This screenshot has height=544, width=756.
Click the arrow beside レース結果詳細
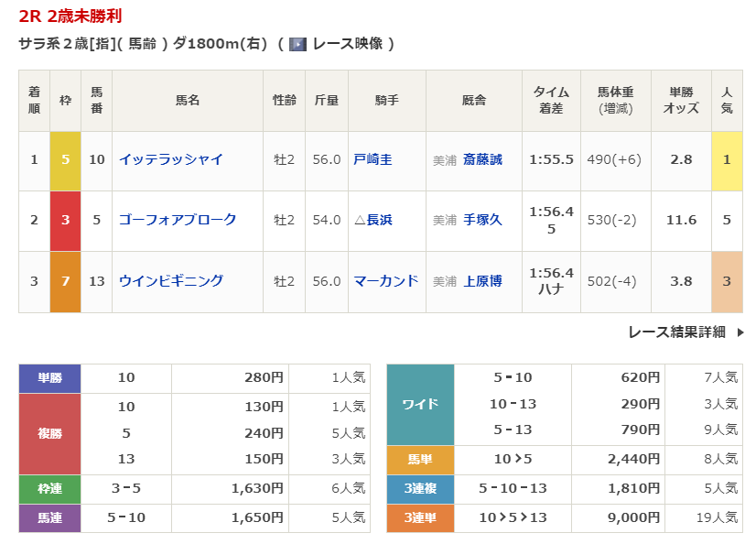(740, 332)
